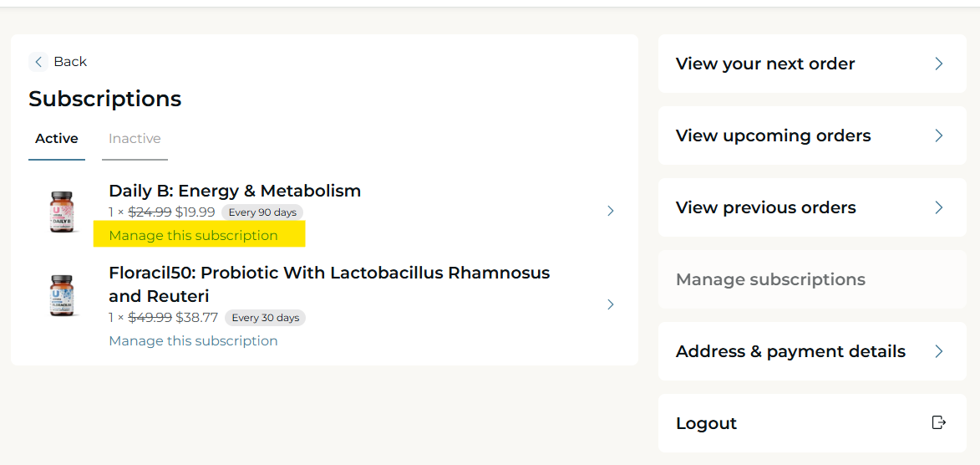Expand Floracil50 subscription row chevron
Image resolution: width=980 pixels, height=465 pixels.
(x=611, y=304)
